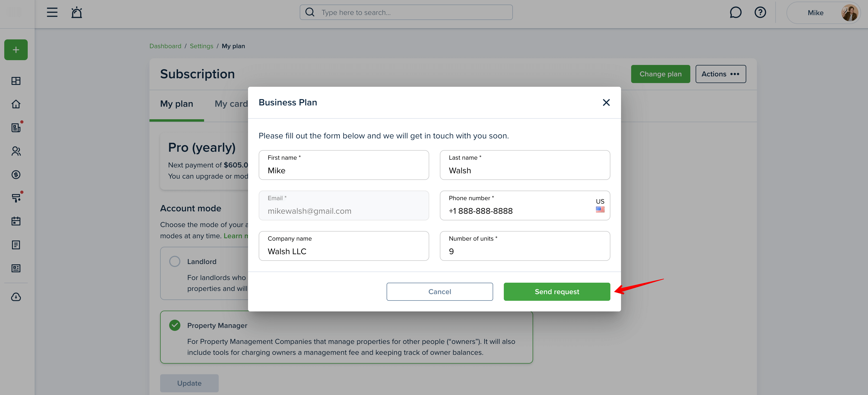Image resolution: width=868 pixels, height=395 pixels.
Task: Open the accounting dollar icon in sidebar
Action: point(16,174)
